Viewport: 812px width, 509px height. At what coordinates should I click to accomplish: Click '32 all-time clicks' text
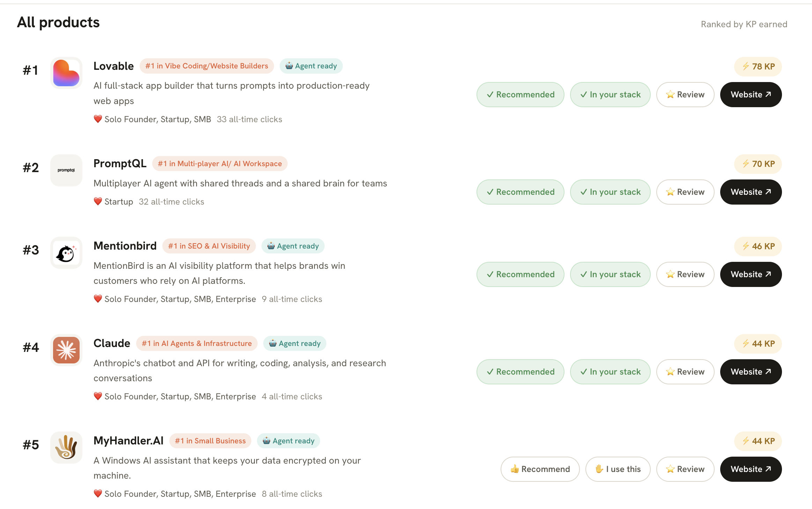[x=171, y=202]
